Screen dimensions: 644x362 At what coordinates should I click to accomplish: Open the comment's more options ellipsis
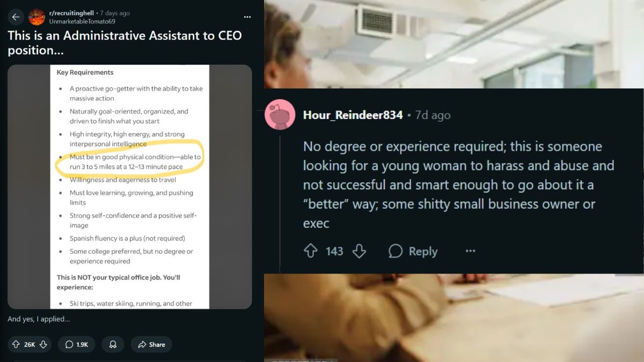470,251
